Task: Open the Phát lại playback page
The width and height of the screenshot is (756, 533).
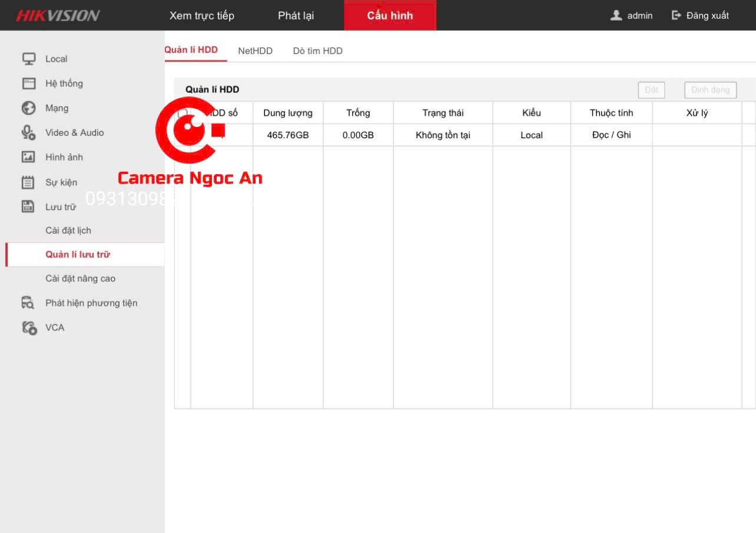Action: (x=296, y=15)
